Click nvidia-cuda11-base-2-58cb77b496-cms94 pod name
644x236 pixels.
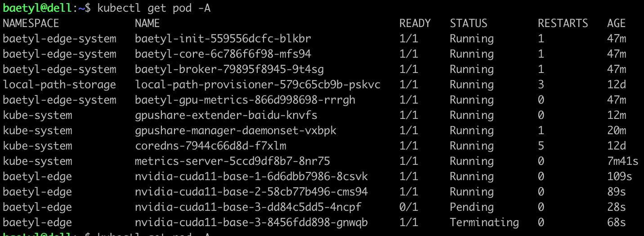[x=251, y=192]
